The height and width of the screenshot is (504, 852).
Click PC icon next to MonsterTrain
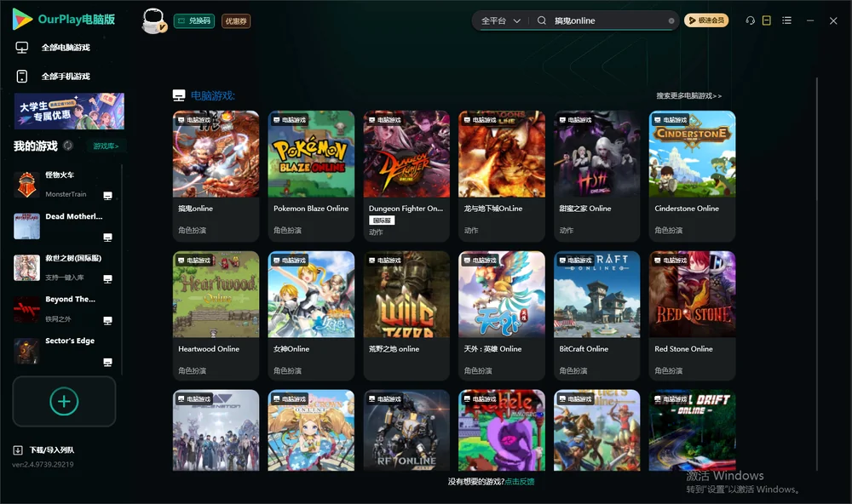[107, 196]
